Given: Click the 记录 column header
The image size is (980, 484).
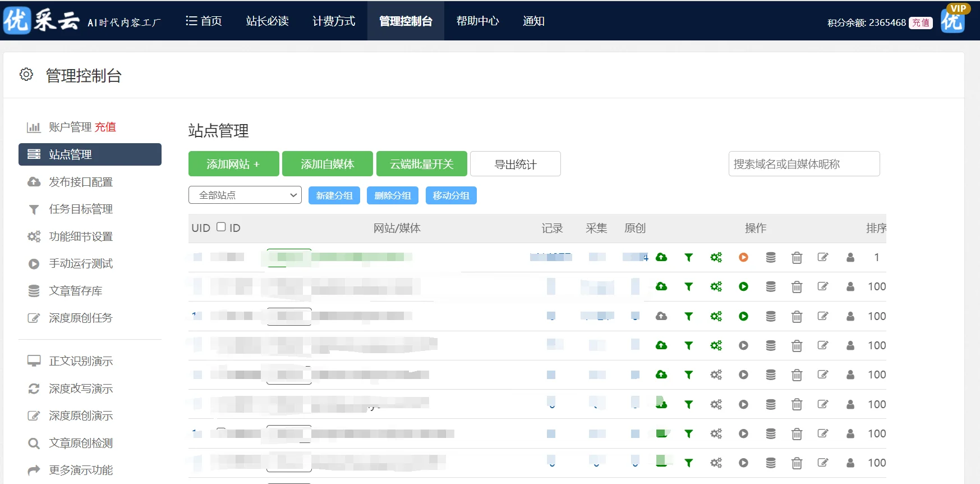Looking at the screenshot, I should [552, 228].
